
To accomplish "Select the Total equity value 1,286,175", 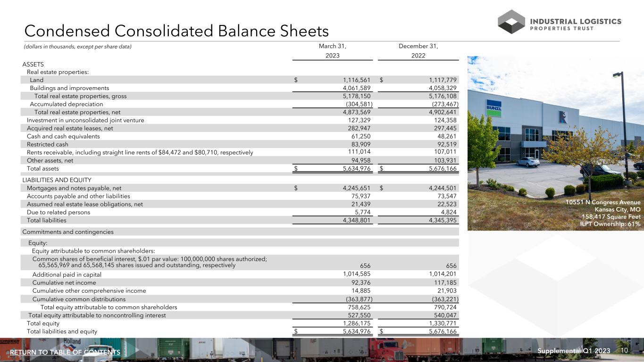I will 358,323.
